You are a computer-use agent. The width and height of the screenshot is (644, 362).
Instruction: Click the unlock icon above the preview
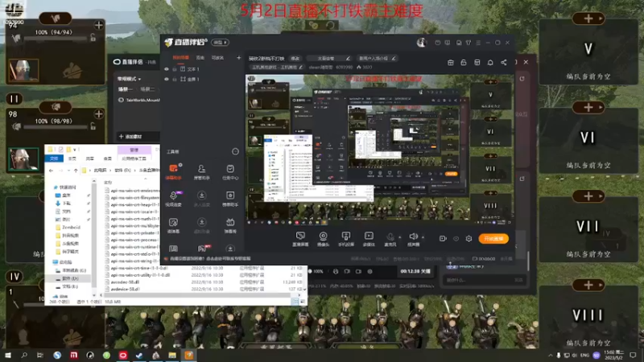464,63
